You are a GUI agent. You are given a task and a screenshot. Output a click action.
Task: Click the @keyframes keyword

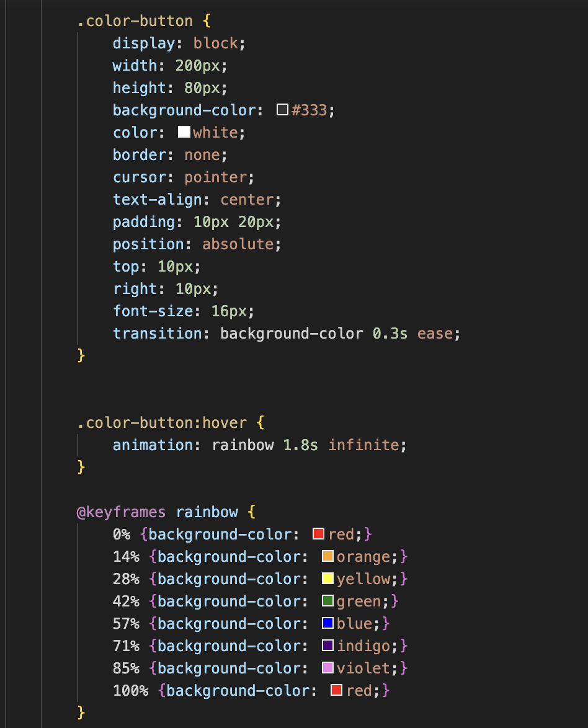tap(121, 512)
